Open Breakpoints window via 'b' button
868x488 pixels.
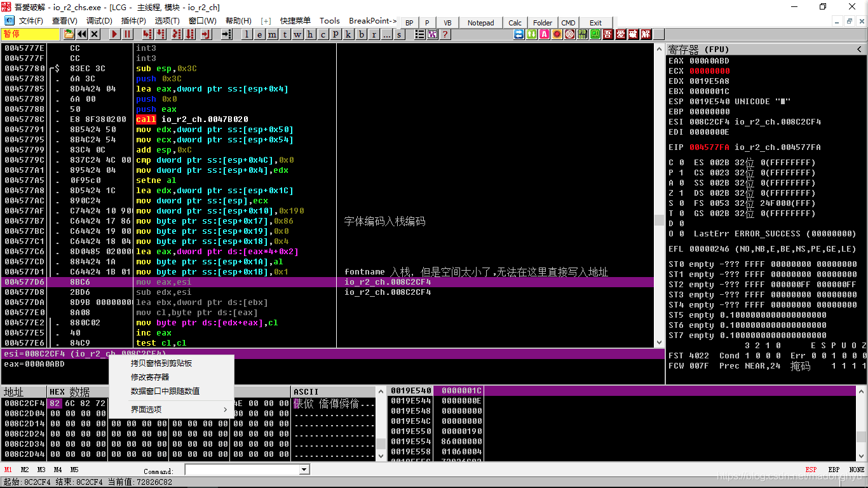click(x=362, y=34)
